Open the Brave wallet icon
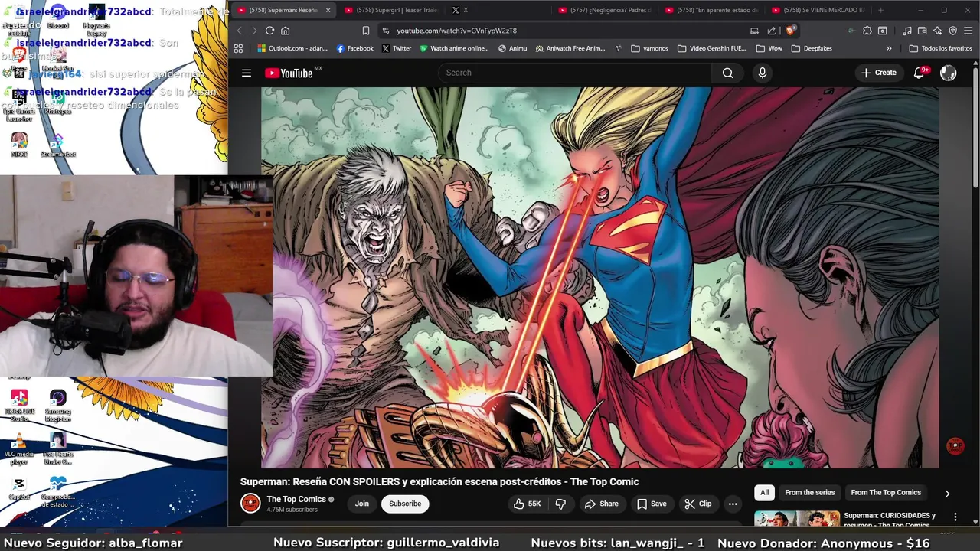 click(x=923, y=31)
